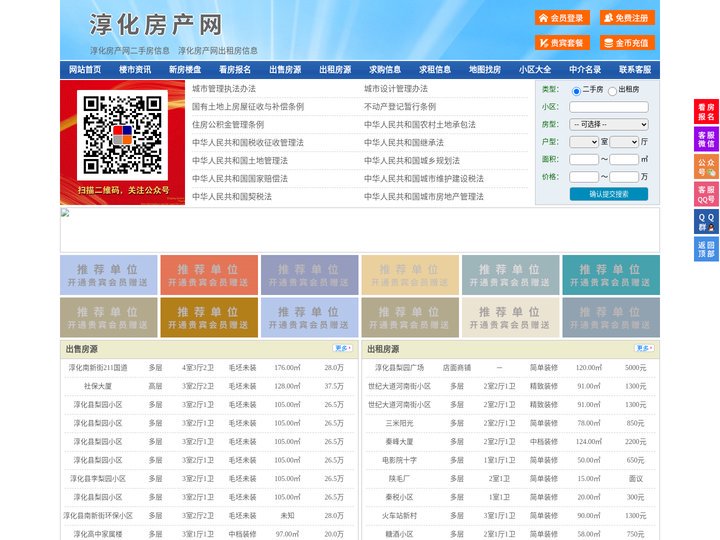Open the 地图找房 menu item
The width and height of the screenshot is (720, 540).
tap(485, 70)
